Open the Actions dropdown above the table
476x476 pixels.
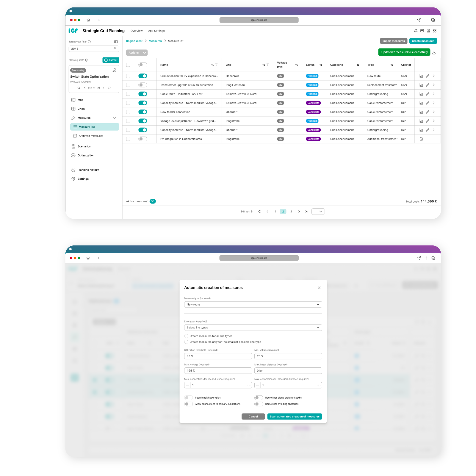pos(136,53)
